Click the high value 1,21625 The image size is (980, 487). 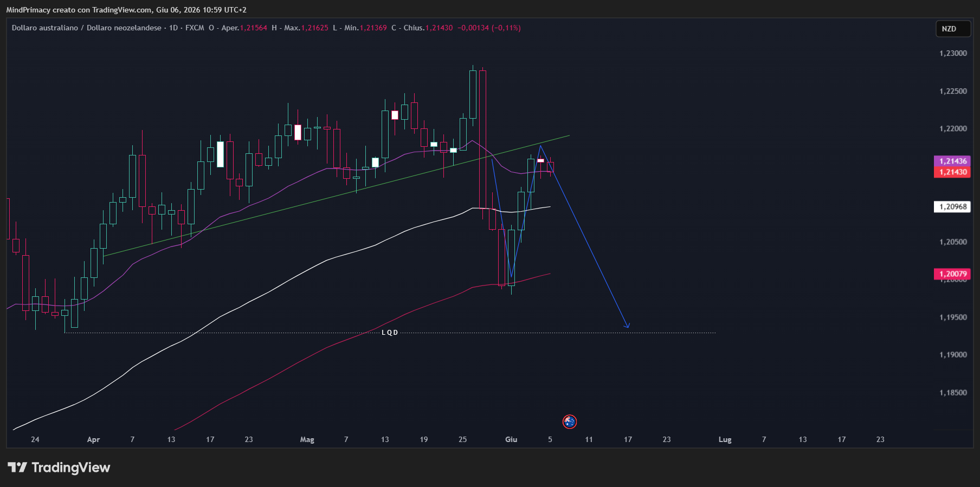pyautogui.click(x=315, y=28)
